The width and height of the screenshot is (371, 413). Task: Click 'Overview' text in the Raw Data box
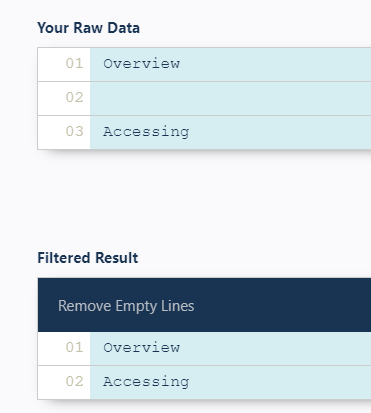tap(142, 64)
